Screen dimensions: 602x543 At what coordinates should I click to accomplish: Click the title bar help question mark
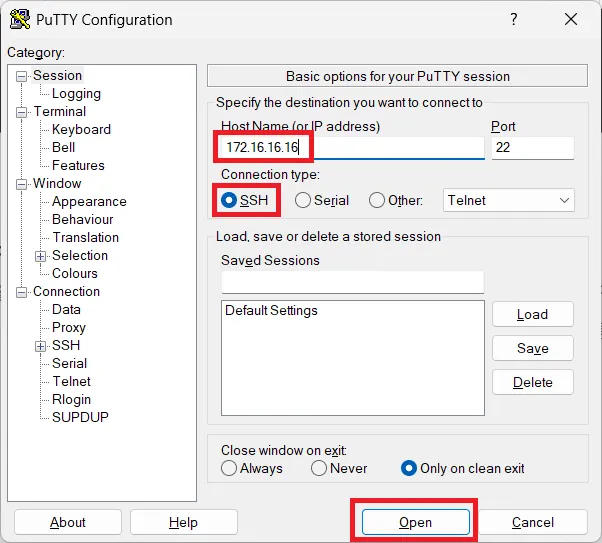coord(514,20)
